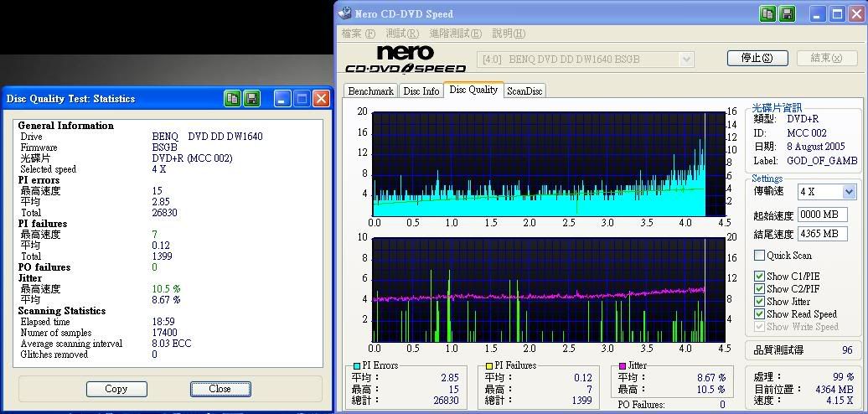This screenshot has width=868, height=414.
Task: Open the 說明 (H) help menu
Action: (509, 34)
